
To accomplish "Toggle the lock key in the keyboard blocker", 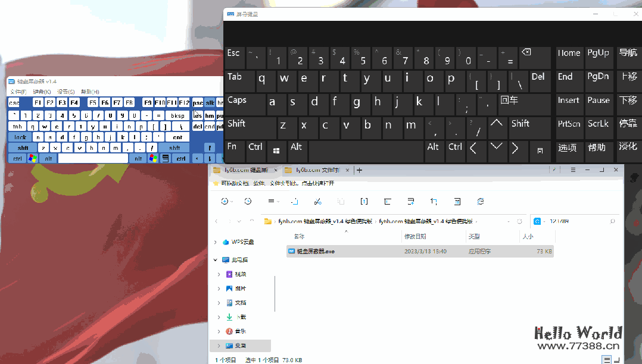I will click(20, 137).
